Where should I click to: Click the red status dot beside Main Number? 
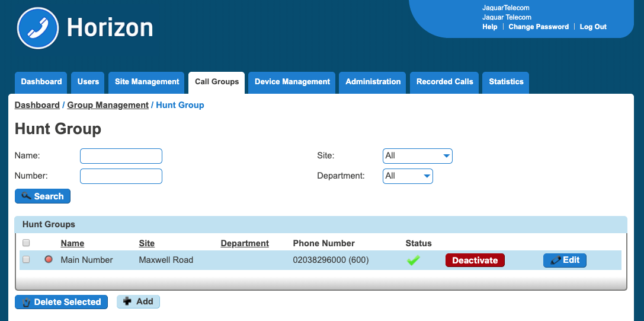49,259
